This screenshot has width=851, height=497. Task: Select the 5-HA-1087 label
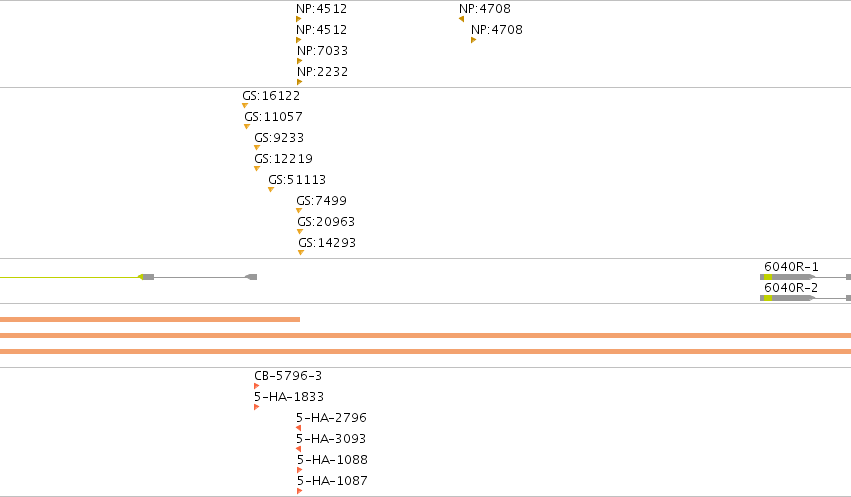[332, 481]
